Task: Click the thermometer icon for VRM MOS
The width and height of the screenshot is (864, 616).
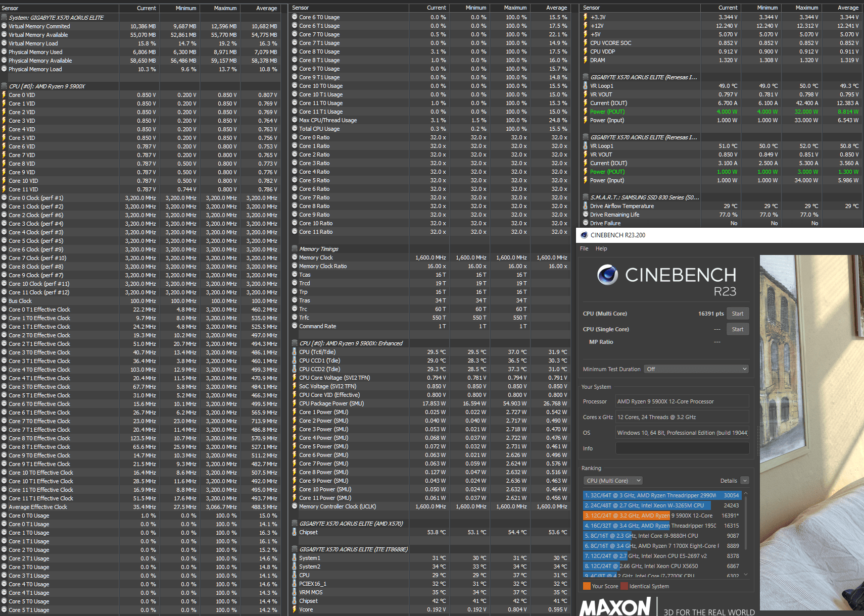Action: tap(295, 592)
